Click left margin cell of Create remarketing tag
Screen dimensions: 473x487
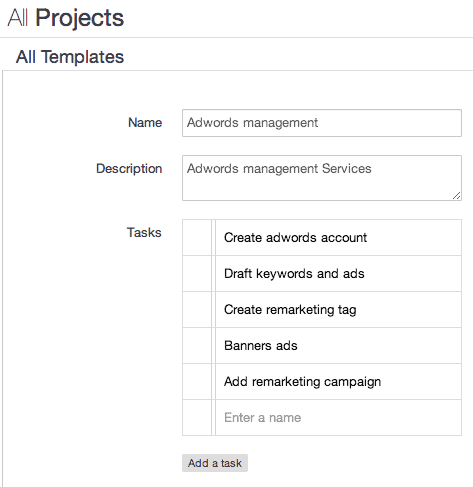[197, 309]
